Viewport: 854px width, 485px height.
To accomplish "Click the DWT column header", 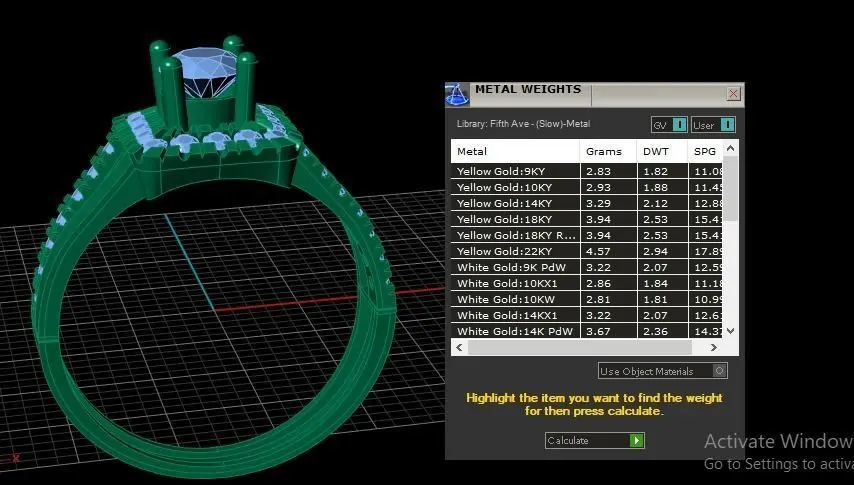I will [x=662, y=151].
